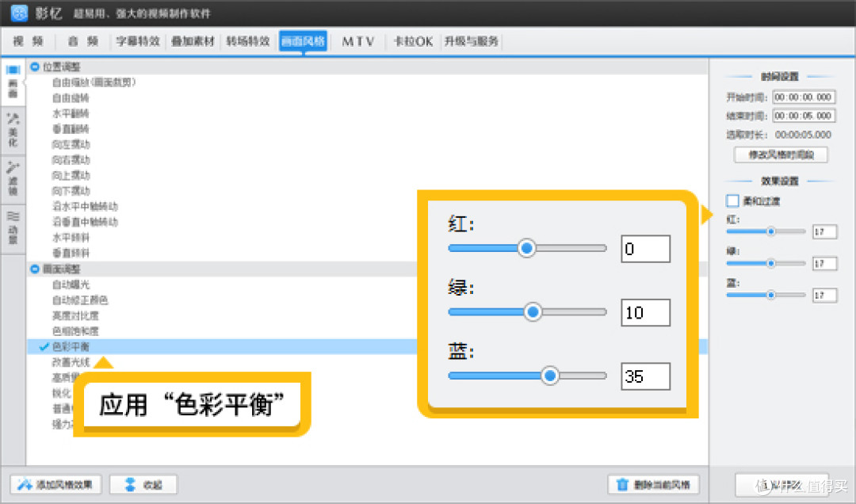Click checkmark icon beside 色彩平衡
Image resolution: width=856 pixels, height=504 pixels.
point(44,347)
